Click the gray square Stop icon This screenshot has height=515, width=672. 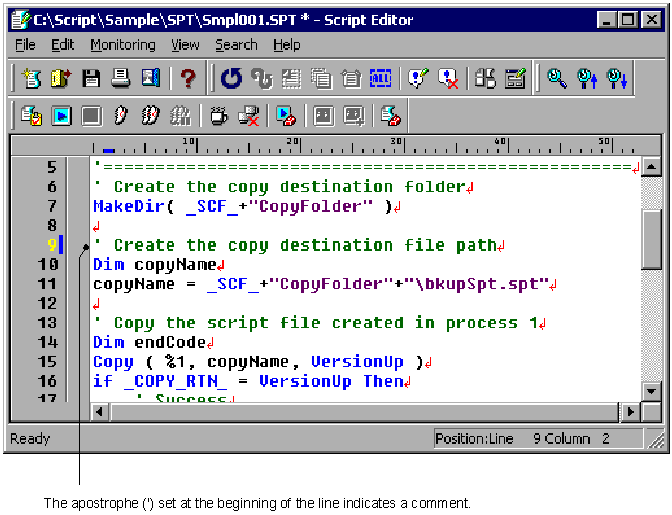point(91,116)
